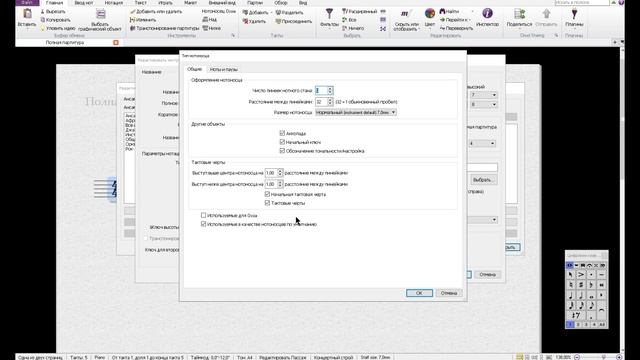The image size is (640, 360).
Task: Open the Инспектор icon
Action: (487, 14)
